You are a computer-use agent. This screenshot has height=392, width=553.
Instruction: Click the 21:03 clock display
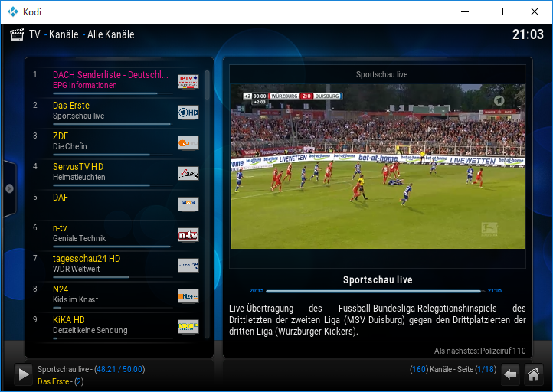tap(528, 34)
